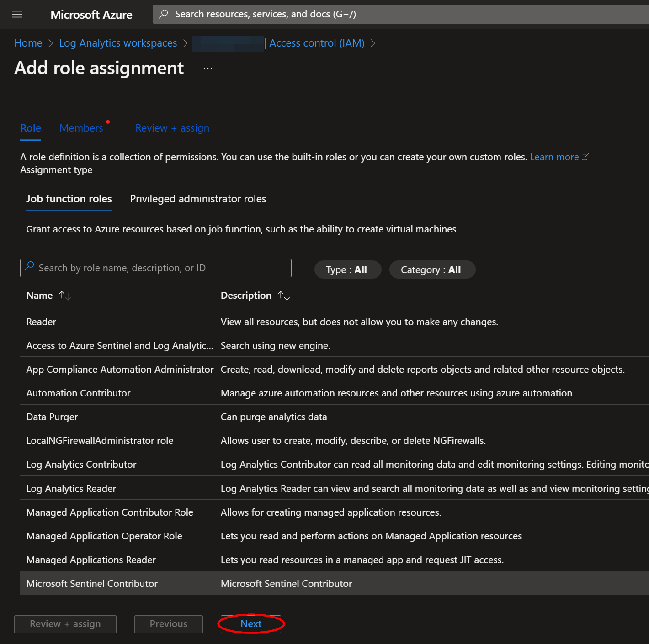
Task: Select Managed Application Contributor Role row
Action: pos(335,512)
